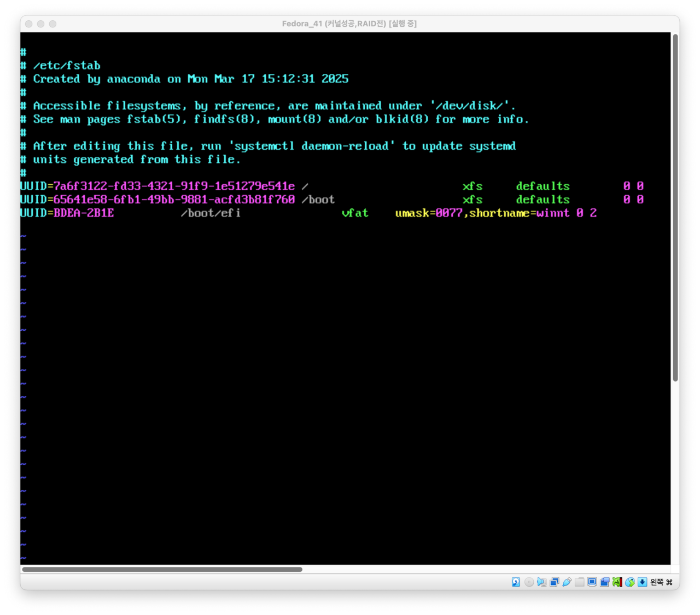The width and height of the screenshot is (700, 615).
Task: Click the umask=0077 mount option text
Action: click(428, 213)
